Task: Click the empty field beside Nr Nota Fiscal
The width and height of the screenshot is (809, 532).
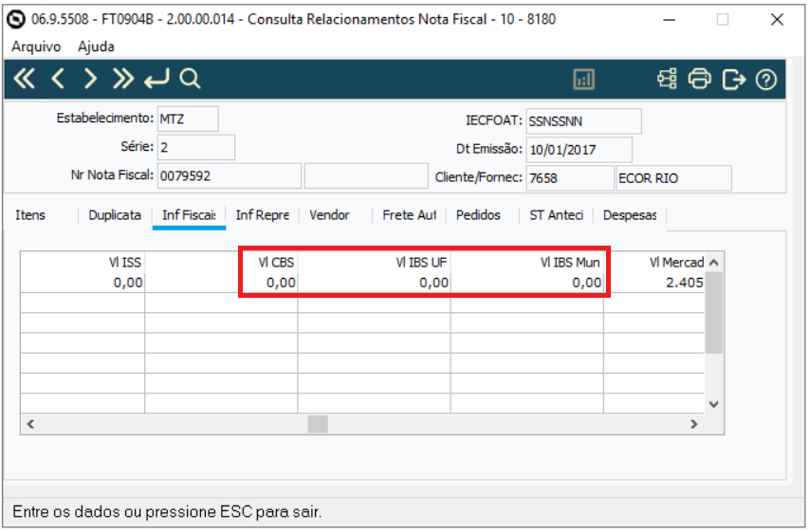Action: [x=366, y=176]
